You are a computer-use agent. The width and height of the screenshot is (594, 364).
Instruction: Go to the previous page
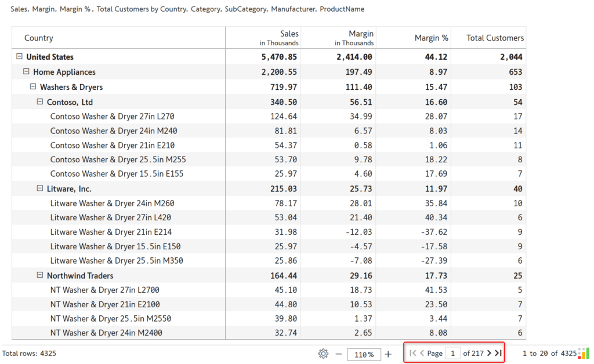[x=421, y=352]
